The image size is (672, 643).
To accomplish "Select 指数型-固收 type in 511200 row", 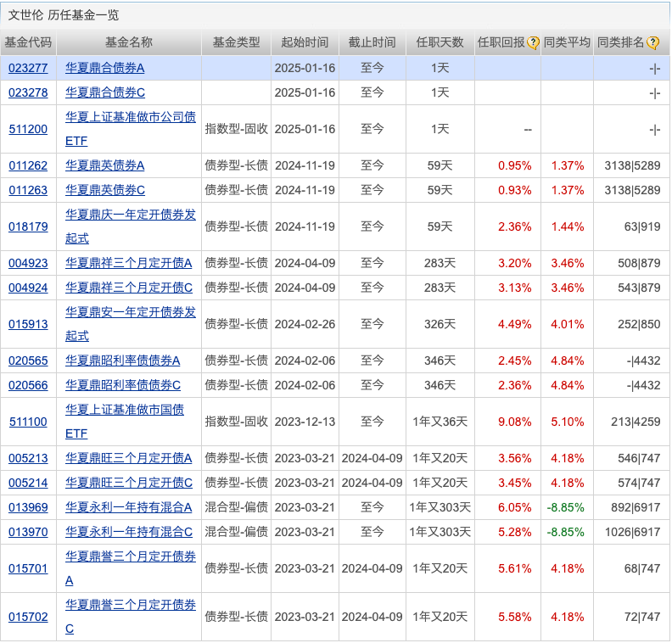I will (237, 129).
